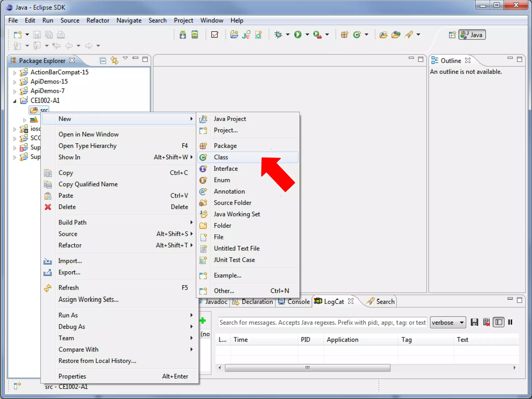Click the New wizard toolbar icon
This screenshot has width=532, height=399.
click(x=18, y=35)
